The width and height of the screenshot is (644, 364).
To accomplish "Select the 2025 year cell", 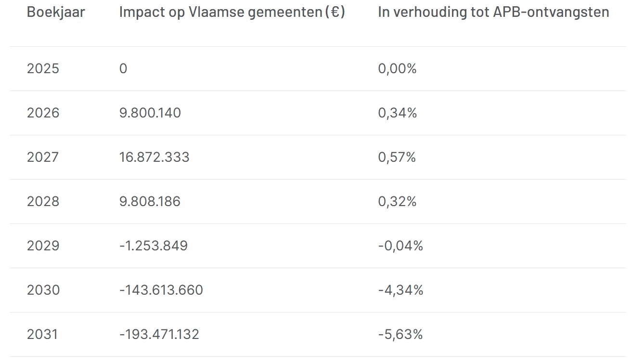I will [x=43, y=69].
